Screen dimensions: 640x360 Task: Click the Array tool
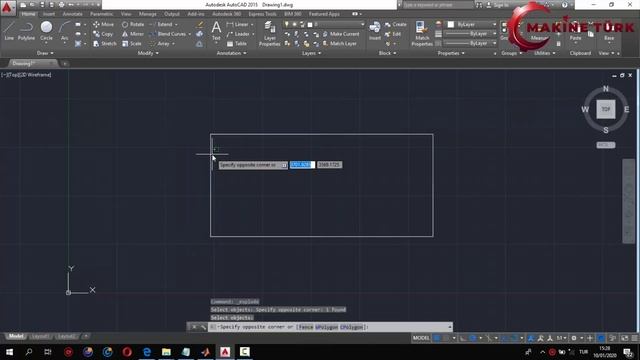click(160, 43)
